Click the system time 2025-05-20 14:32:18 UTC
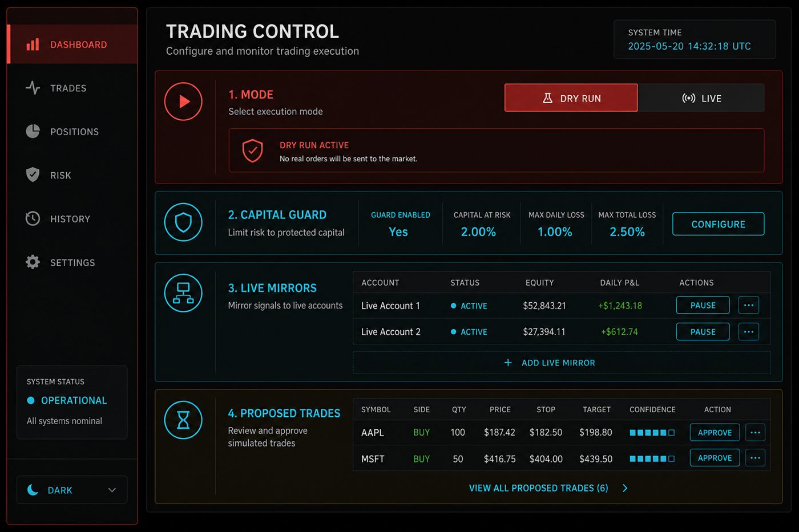 click(689, 46)
